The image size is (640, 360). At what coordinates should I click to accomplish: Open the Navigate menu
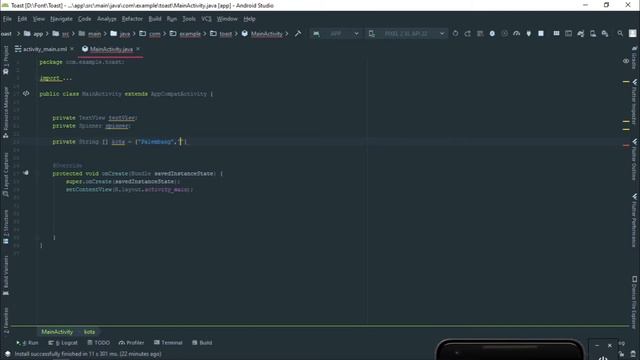[x=61, y=19]
